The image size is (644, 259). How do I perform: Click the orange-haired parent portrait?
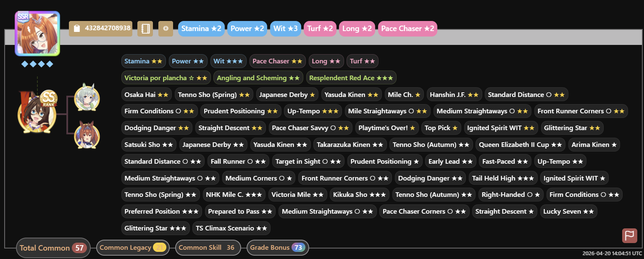[87, 135]
